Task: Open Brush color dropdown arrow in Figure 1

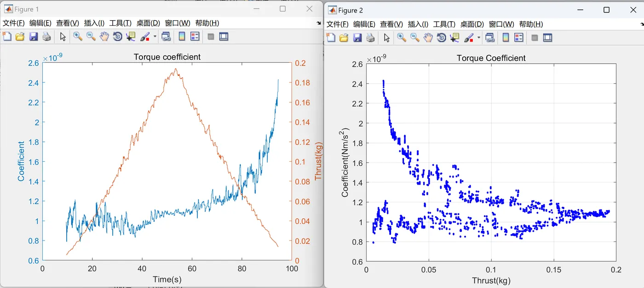Action: 155,37
